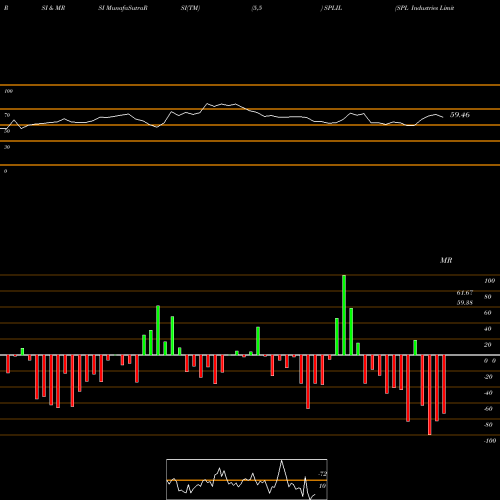Open the mini overview chart thumbnail
The width and height of the screenshot is (500, 500).
247,479
